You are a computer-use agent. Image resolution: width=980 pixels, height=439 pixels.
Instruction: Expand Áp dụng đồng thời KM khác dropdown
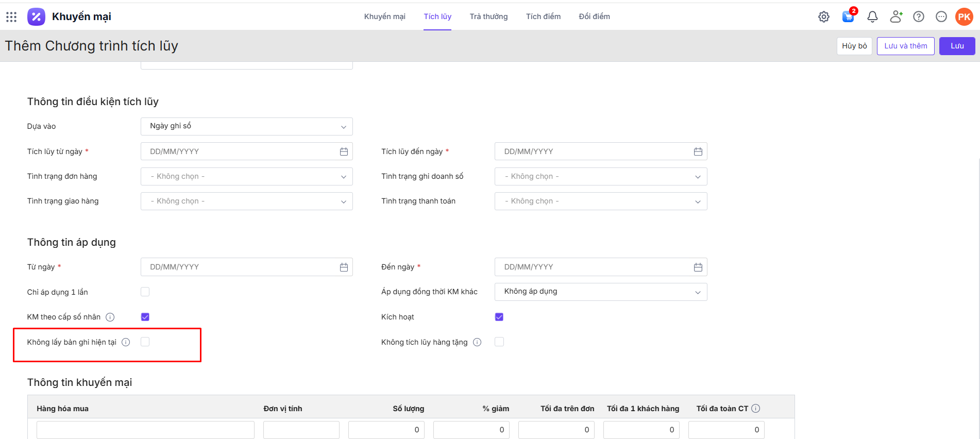pos(600,292)
